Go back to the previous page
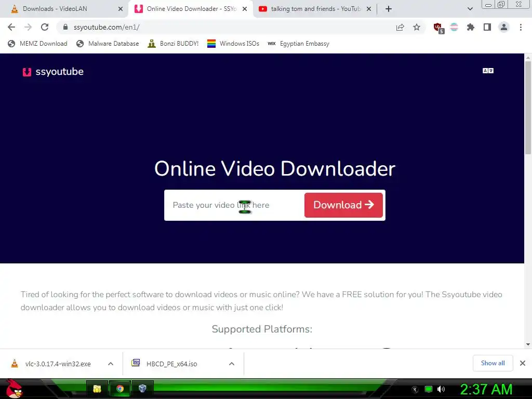The width and height of the screenshot is (532, 399). point(11,27)
